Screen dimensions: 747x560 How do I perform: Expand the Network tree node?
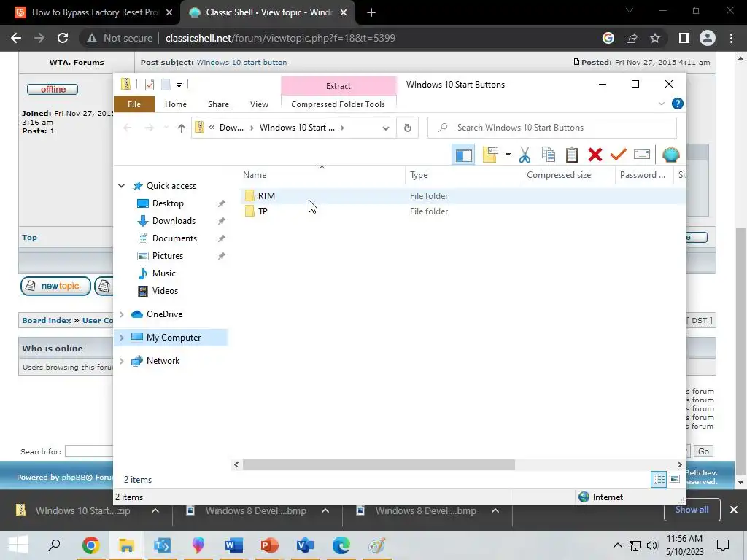(x=122, y=361)
